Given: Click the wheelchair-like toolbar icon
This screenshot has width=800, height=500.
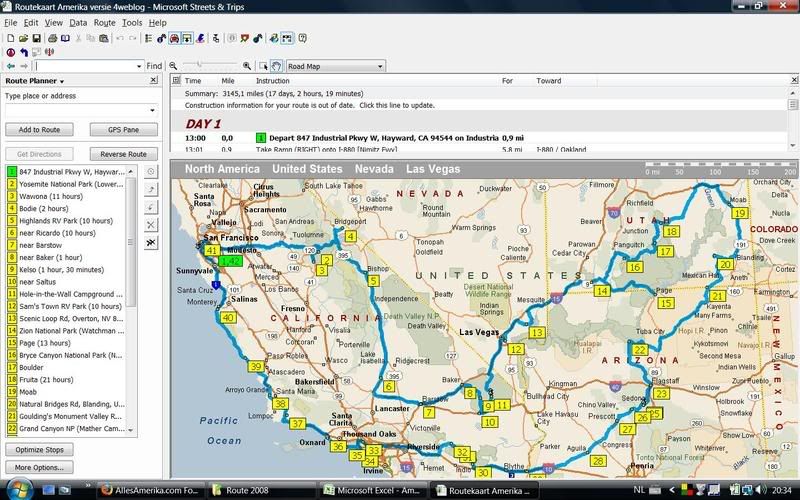Looking at the screenshot, I should tap(216, 38).
